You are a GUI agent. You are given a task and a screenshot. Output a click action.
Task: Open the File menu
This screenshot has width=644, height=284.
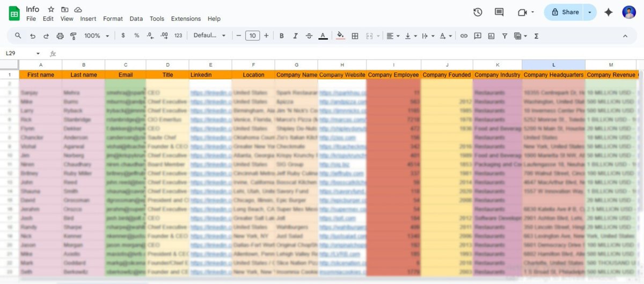tap(31, 19)
